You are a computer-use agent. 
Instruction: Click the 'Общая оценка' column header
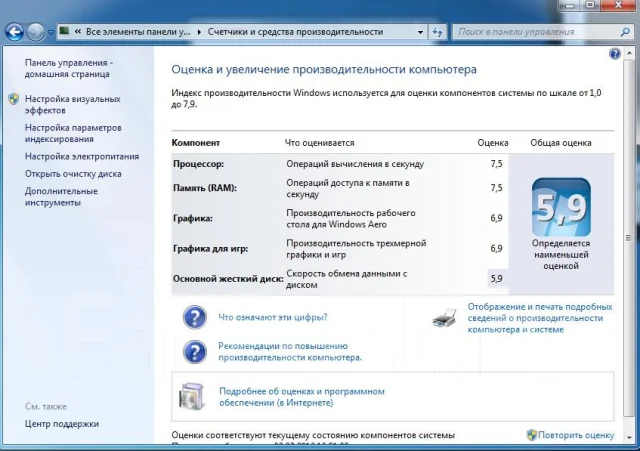point(561,143)
